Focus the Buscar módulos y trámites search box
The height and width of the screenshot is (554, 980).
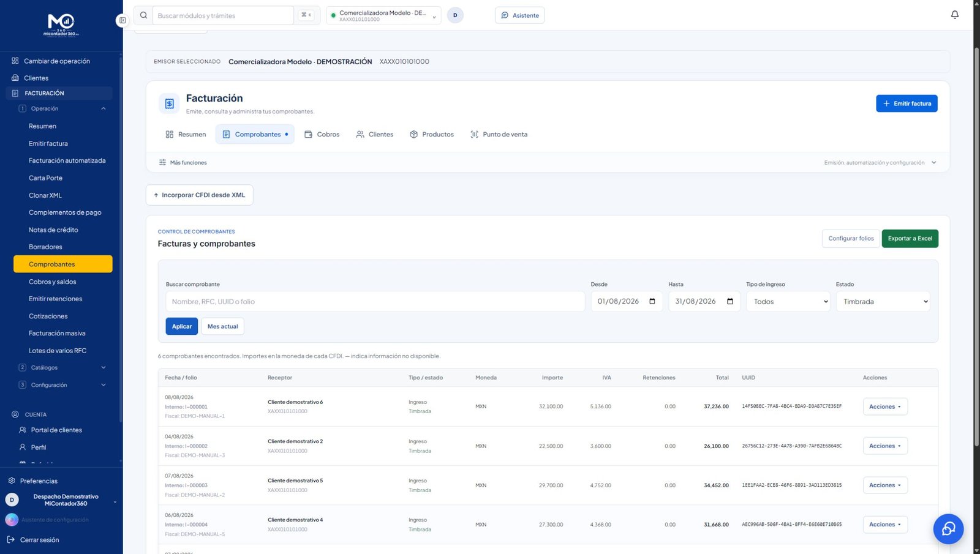click(x=223, y=15)
